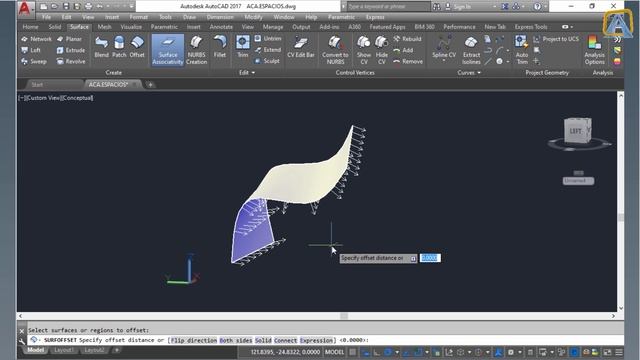Click the Patch surface tool

coord(119,47)
